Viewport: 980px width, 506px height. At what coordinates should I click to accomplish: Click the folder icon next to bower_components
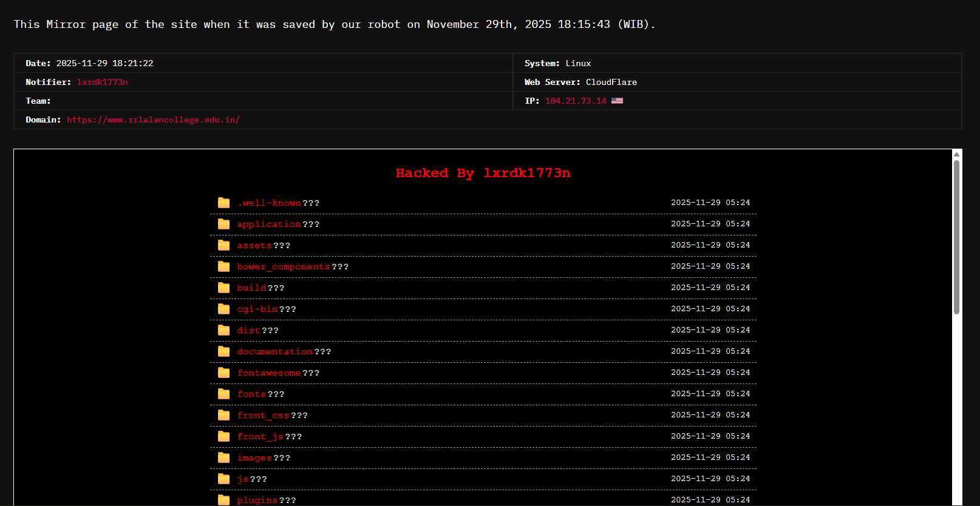pos(223,266)
